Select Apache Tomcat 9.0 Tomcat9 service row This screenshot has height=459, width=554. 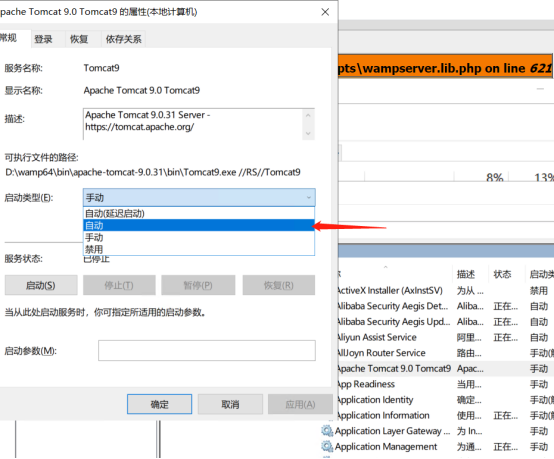pyautogui.click(x=446, y=369)
